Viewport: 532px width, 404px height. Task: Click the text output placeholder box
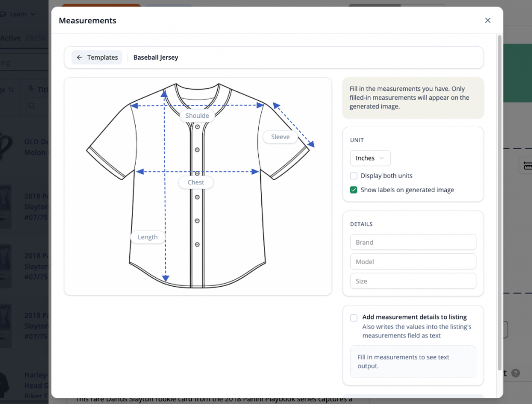[x=413, y=361]
